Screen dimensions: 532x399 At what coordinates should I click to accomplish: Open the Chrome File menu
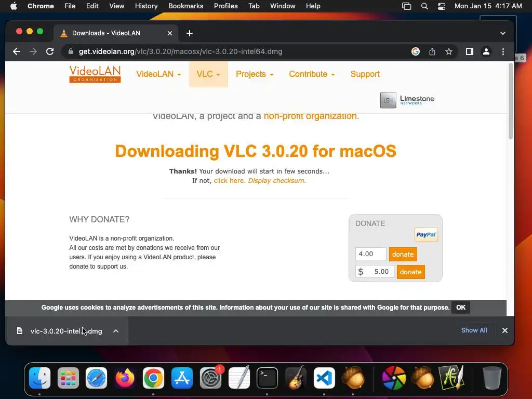(x=70, y=6)
